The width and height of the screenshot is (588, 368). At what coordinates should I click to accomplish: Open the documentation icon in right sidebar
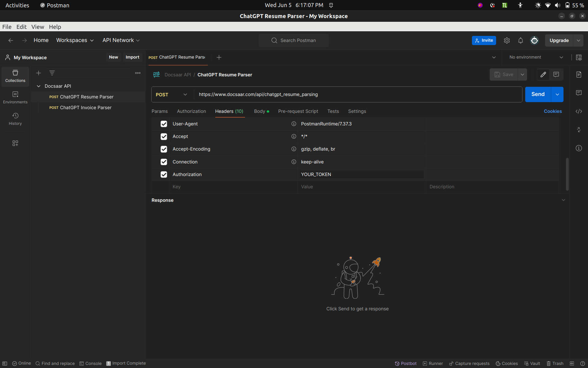tap(579, 75)
